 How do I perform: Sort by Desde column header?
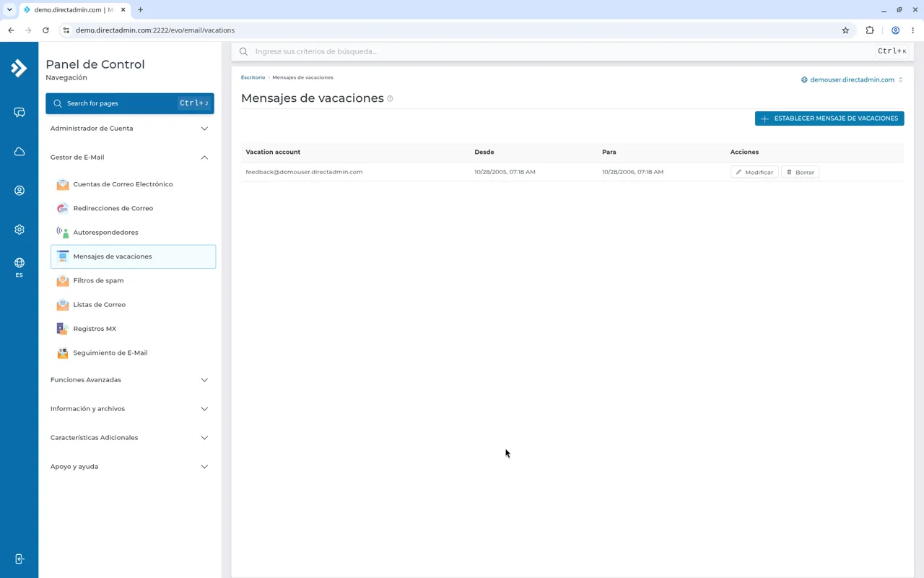tap(484, 152)
